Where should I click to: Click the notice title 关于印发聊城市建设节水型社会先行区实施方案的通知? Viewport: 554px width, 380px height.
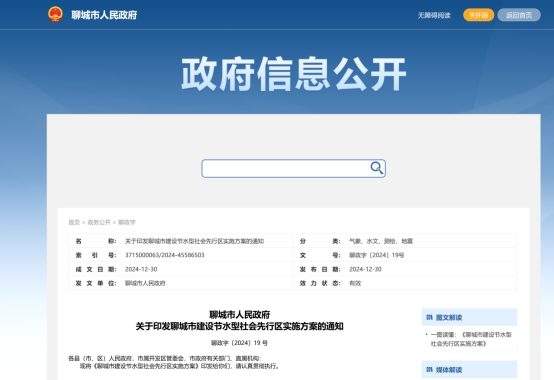click(240, 326)
